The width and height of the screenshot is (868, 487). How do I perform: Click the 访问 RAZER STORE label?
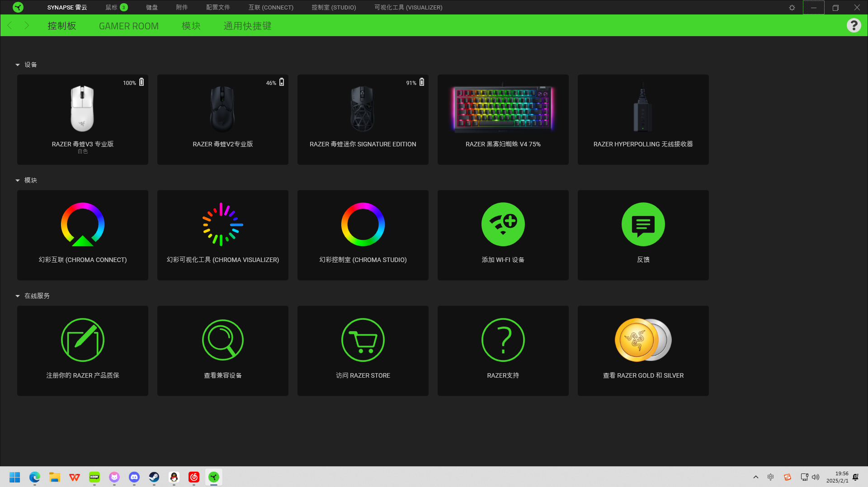click(x=363, y=375)
